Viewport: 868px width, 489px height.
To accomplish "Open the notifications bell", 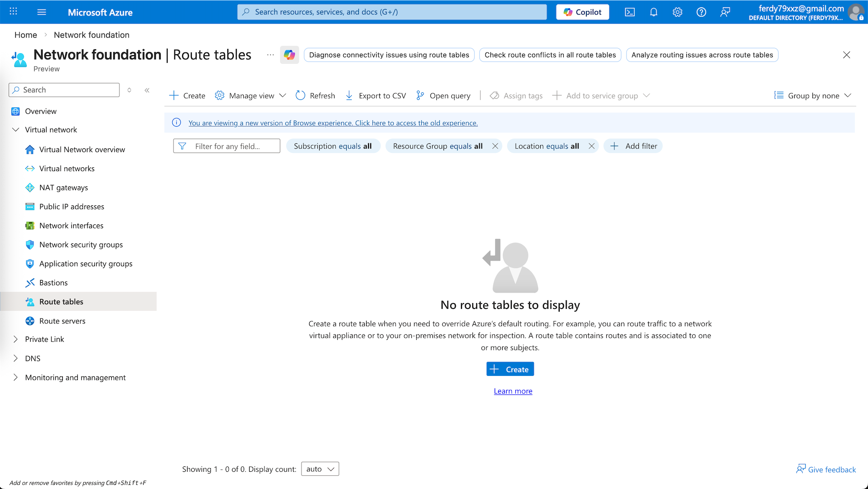I will click(654, 12).
